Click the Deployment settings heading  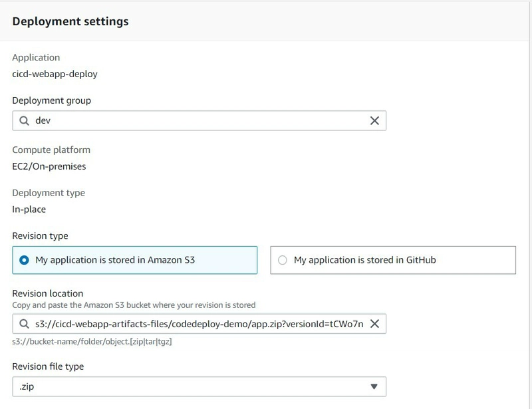click(x=70, y=21)
